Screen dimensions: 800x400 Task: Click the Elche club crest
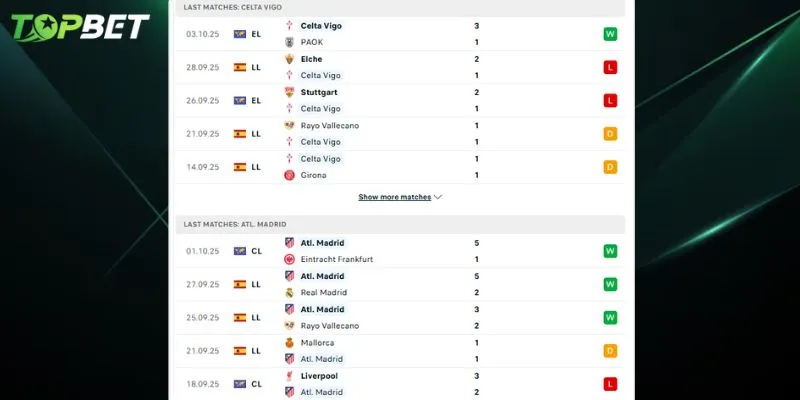(289, 59)
